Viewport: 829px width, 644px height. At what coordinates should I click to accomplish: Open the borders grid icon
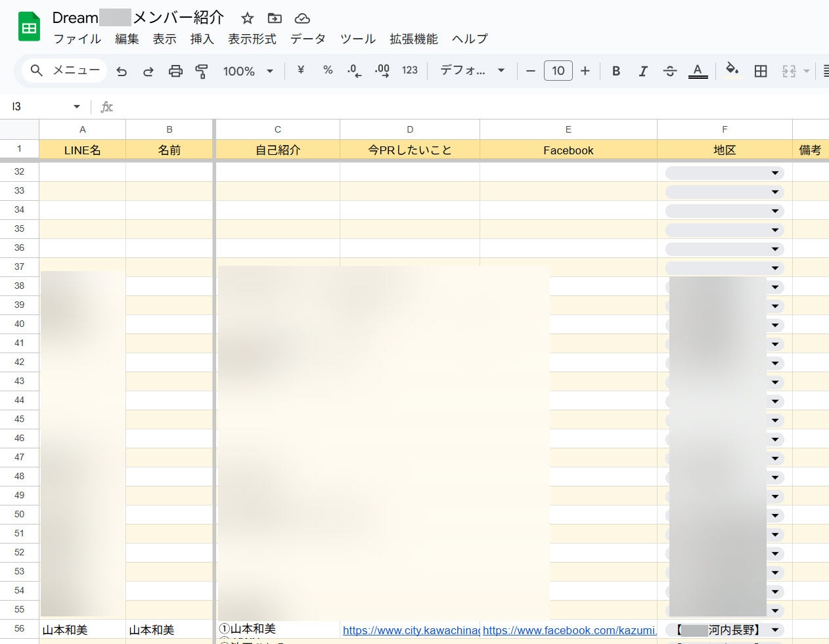tap(761, 71)
